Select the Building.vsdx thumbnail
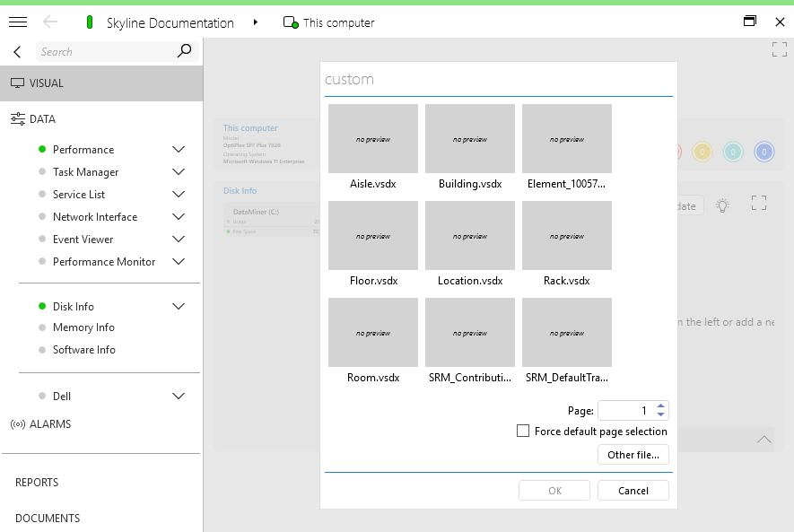 click(x=469, y=138)
